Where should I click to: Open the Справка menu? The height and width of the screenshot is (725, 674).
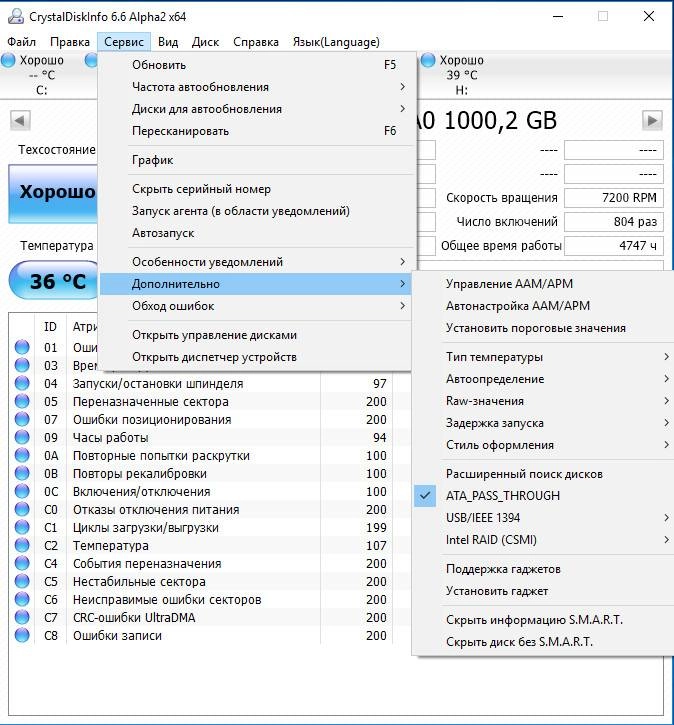point(256,42)
